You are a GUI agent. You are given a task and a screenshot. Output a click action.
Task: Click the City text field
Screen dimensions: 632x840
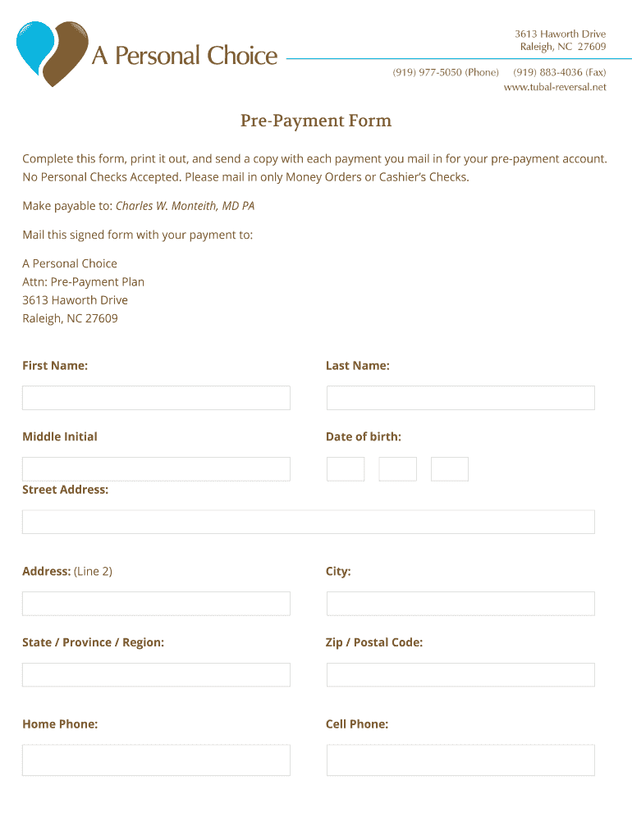coord(460,604)
